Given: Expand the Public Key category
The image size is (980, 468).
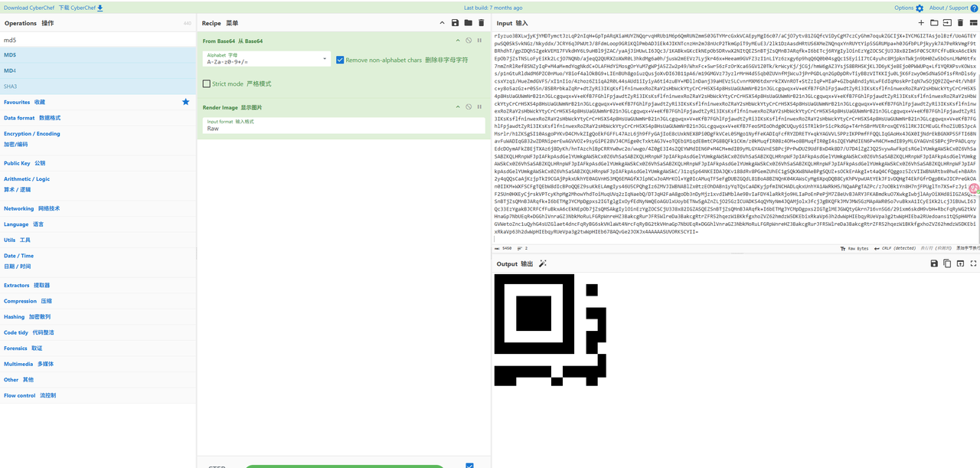Looking at the screenshot, I should pyautogui.click(x=98, y=163).
